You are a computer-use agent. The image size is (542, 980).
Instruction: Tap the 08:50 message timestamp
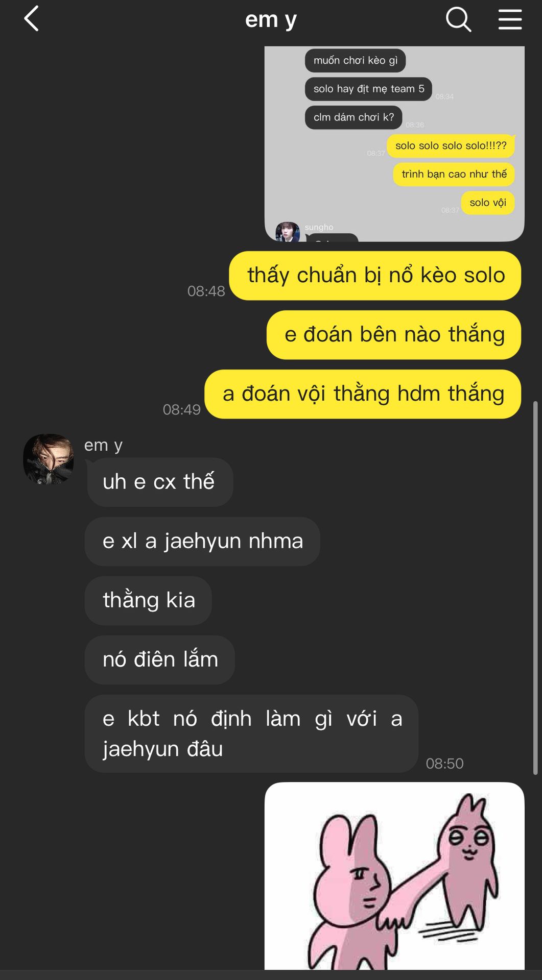[x=444, y=764]
